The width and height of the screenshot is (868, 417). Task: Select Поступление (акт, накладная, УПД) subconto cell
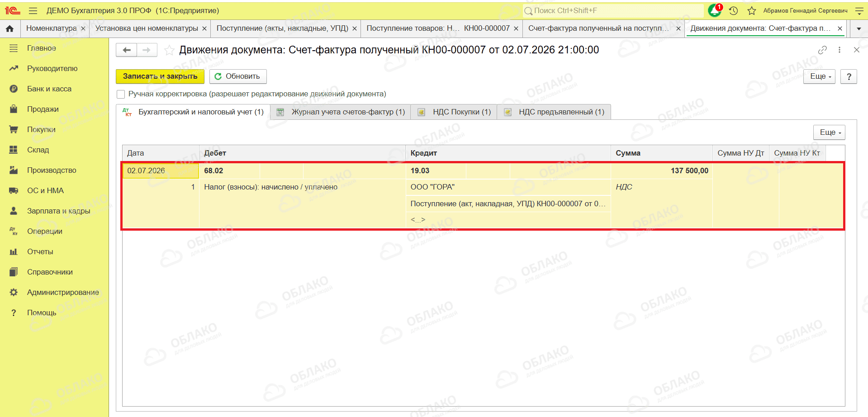[x=508, y=204]
